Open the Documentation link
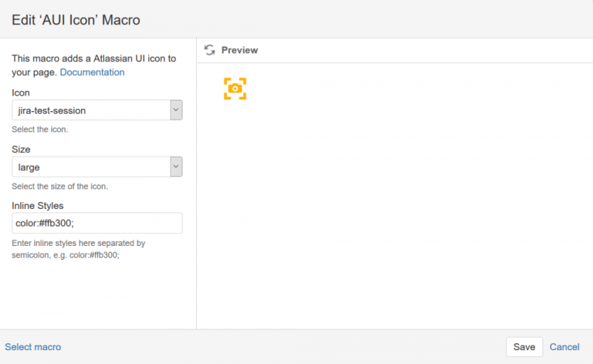Image resolution: width=593 pixels, height=364 pixels. [92, 72]
